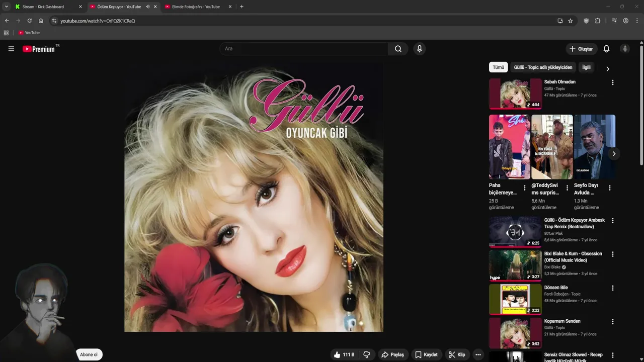Show next Shorts with carousel arrow
The height and width of the screenshot is (362, 644).
click(614, 154)
